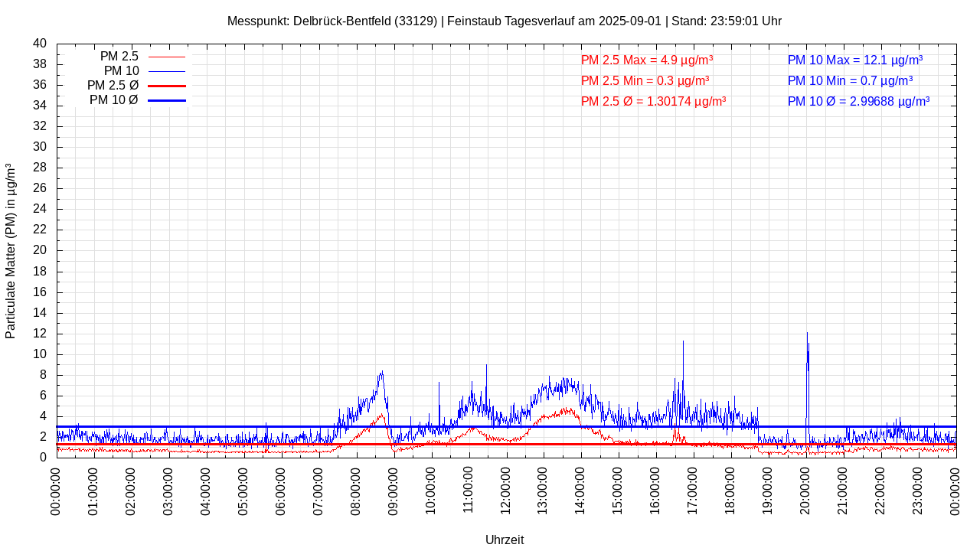Select the PM 2.5 Max value text
This screenshot has width=980, height=551.
tap(647, 60)
